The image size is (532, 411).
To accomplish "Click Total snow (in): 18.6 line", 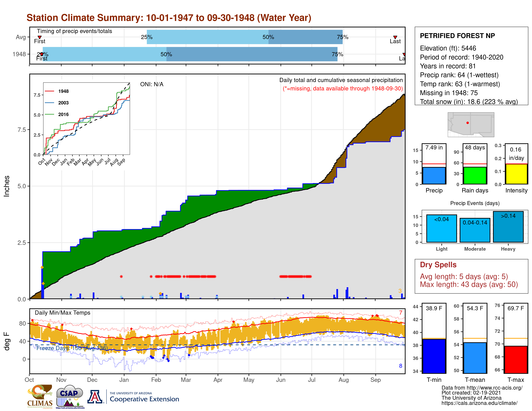I will [469, 102].
